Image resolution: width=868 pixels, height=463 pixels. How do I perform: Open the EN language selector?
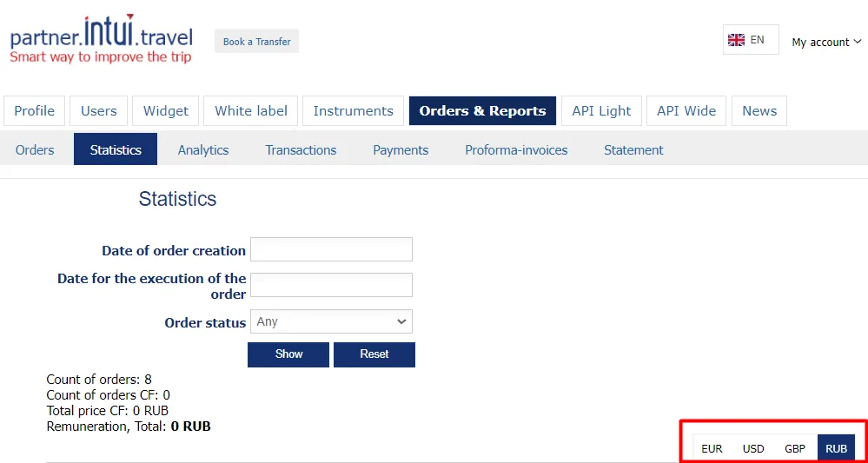click(750, 40)
